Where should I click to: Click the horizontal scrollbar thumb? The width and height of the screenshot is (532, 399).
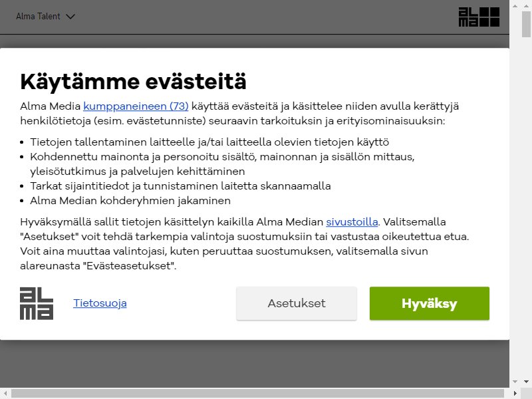[258, 393]
